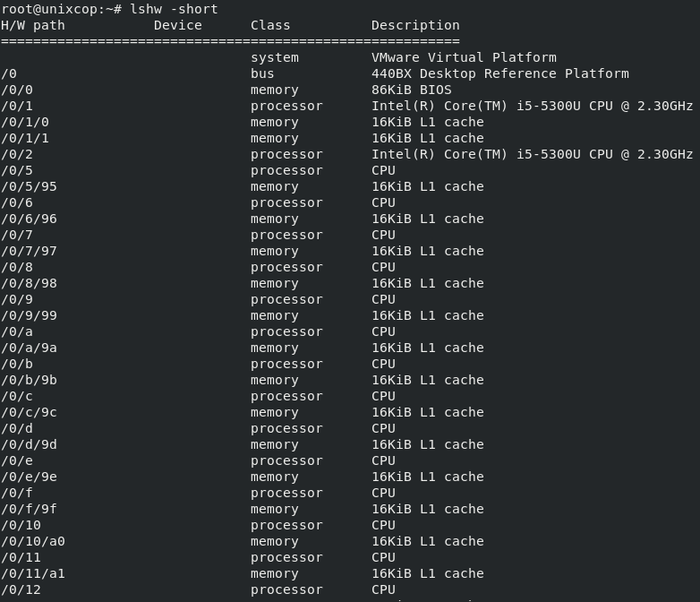This screenshot has height=602, width=700.
Task: Click the root@unixcop prompt text
Action: [x=53, y=9]
